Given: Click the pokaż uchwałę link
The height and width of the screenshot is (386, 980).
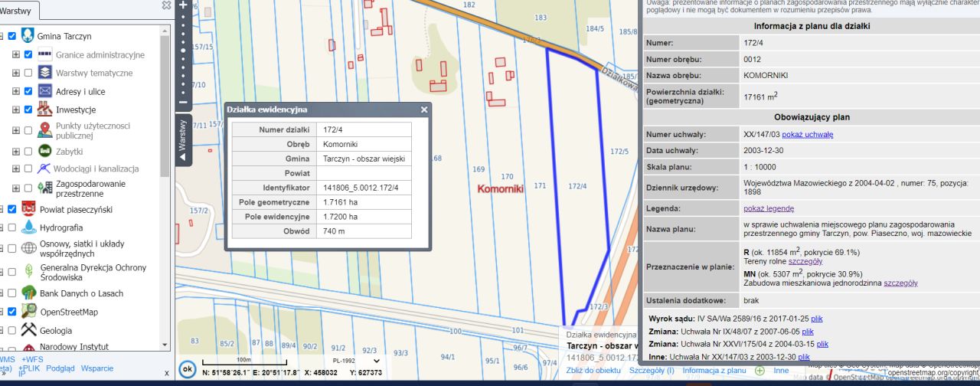Looking at the screenshot, I should coord(807,134).
